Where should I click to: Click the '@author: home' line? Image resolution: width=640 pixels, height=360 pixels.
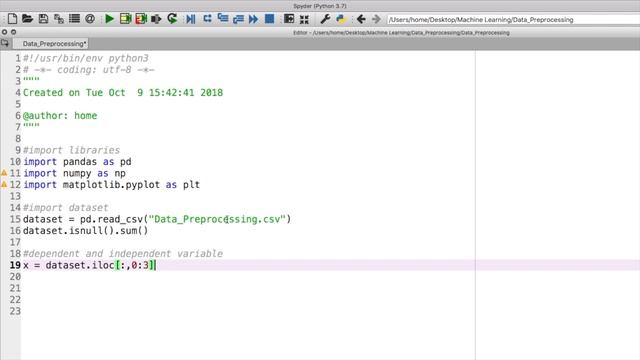60,116
